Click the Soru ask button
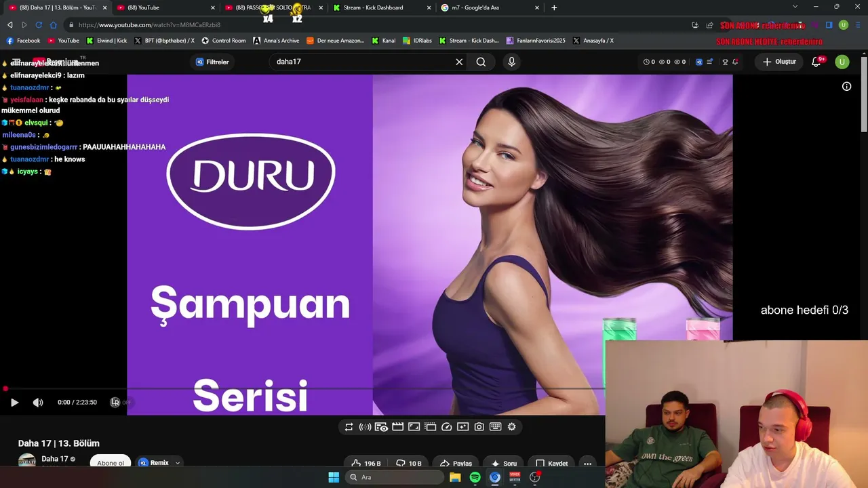Viewport: 868px width, 488px height. tap(504, 464)
